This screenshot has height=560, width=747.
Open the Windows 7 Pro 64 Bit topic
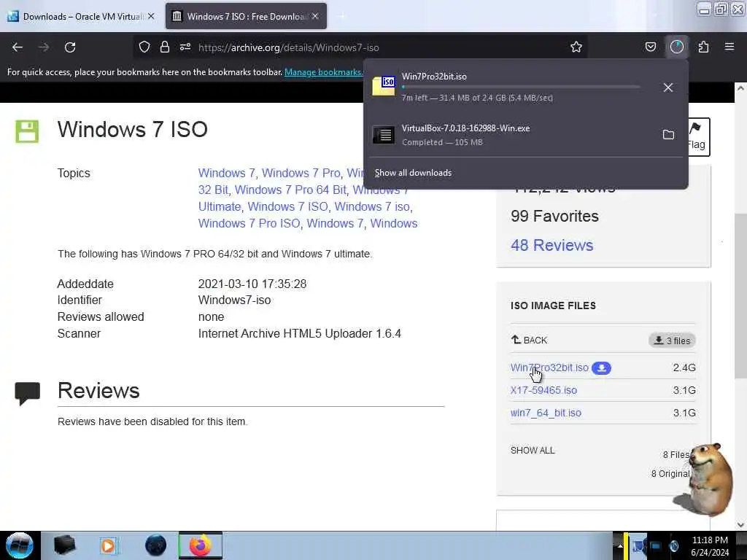[290, 190]
